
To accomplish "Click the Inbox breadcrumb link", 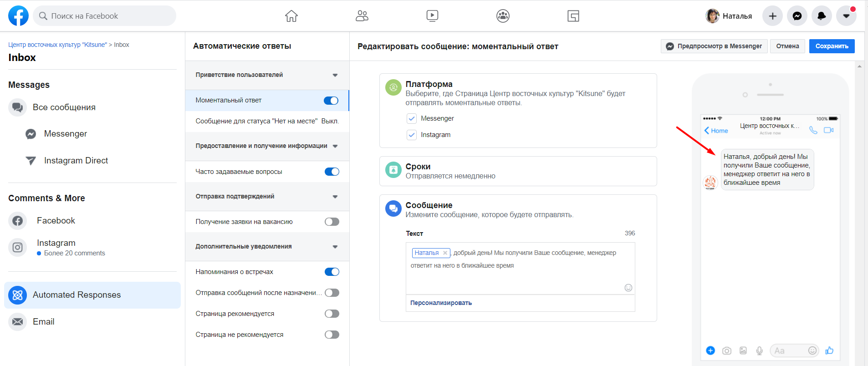I will tap(122, 45).
